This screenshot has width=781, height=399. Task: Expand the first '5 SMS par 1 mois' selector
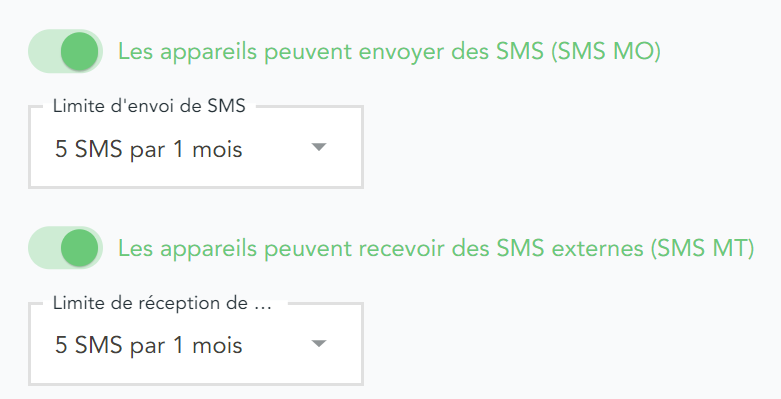click(196, 147)
